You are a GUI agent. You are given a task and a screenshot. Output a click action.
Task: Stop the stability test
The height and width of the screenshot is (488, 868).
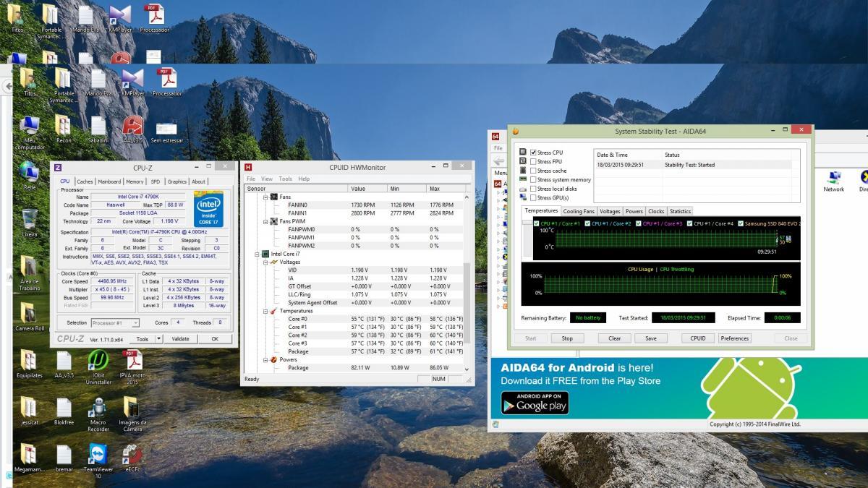[x=567, y=338]
